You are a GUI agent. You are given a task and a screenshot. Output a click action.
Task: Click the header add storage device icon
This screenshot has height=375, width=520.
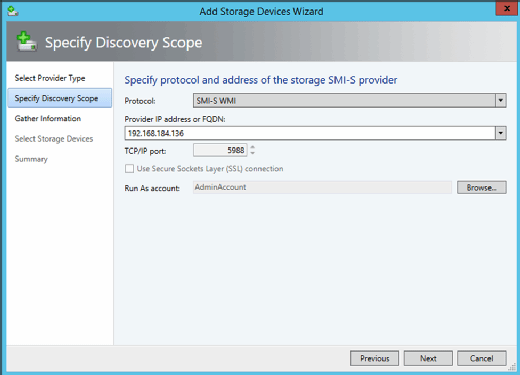[x=27, y=42]
